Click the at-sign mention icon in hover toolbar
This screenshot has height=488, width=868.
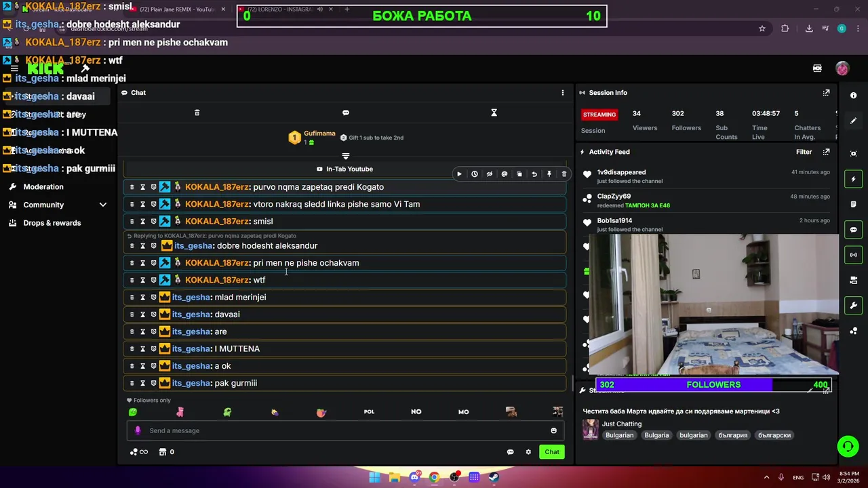tap(505, 174)
